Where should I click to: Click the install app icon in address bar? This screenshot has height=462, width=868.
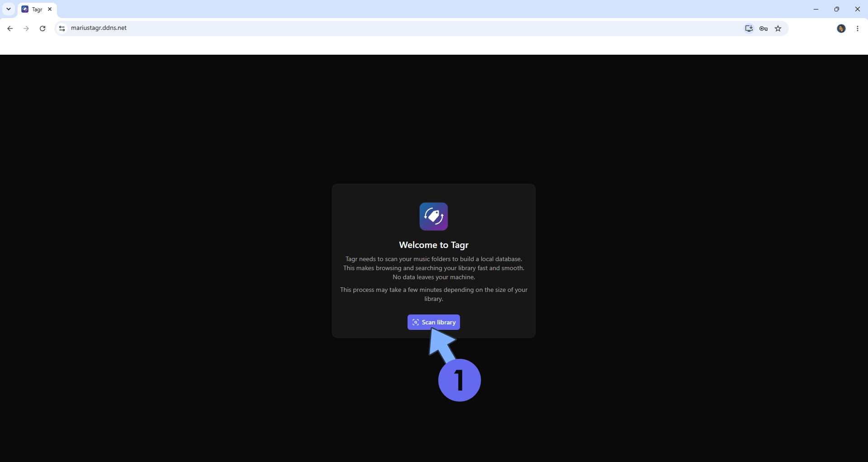pyautogui.click(x=749, y=29)
